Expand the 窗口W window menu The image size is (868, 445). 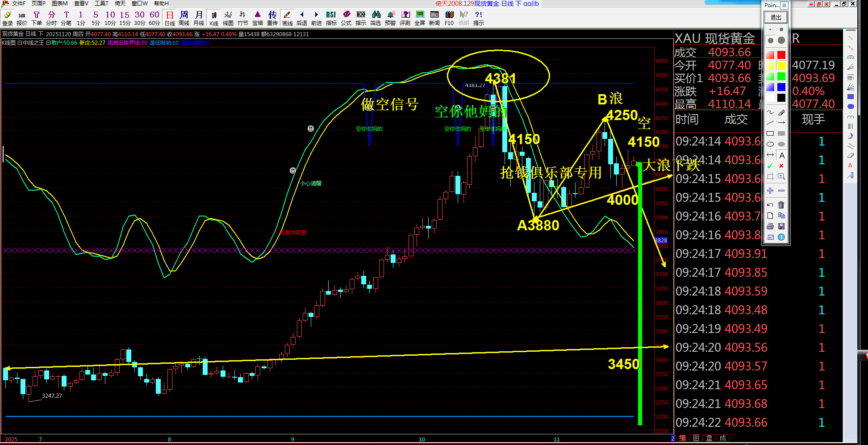click(x=139, y=4)
